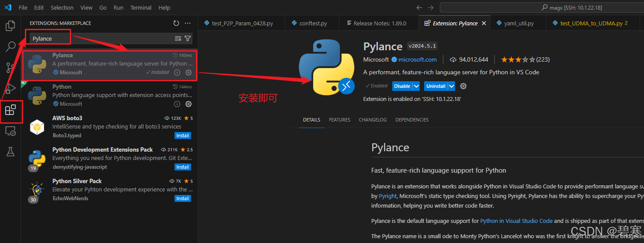Open the microsoft.com publisher link

417,59
